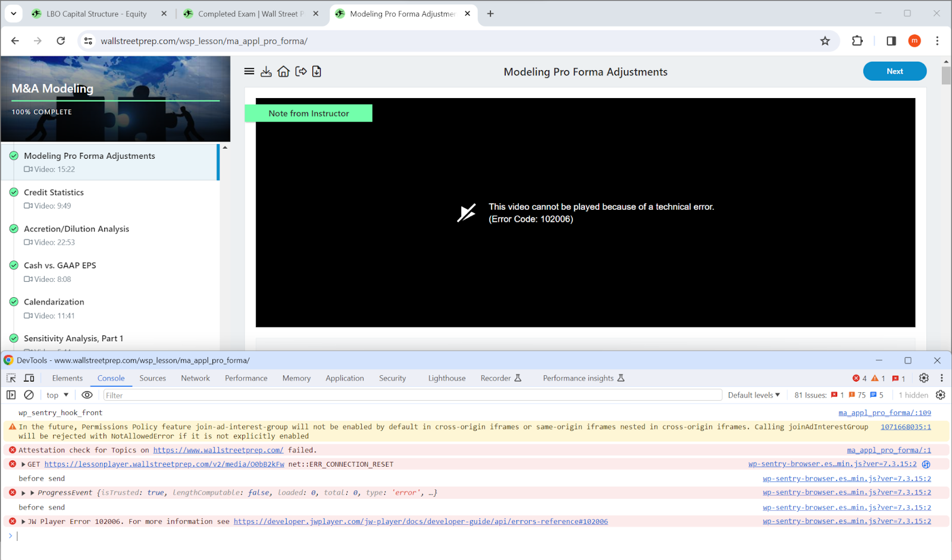Activate DevTools inspect element picker

(x=11, y=378)
